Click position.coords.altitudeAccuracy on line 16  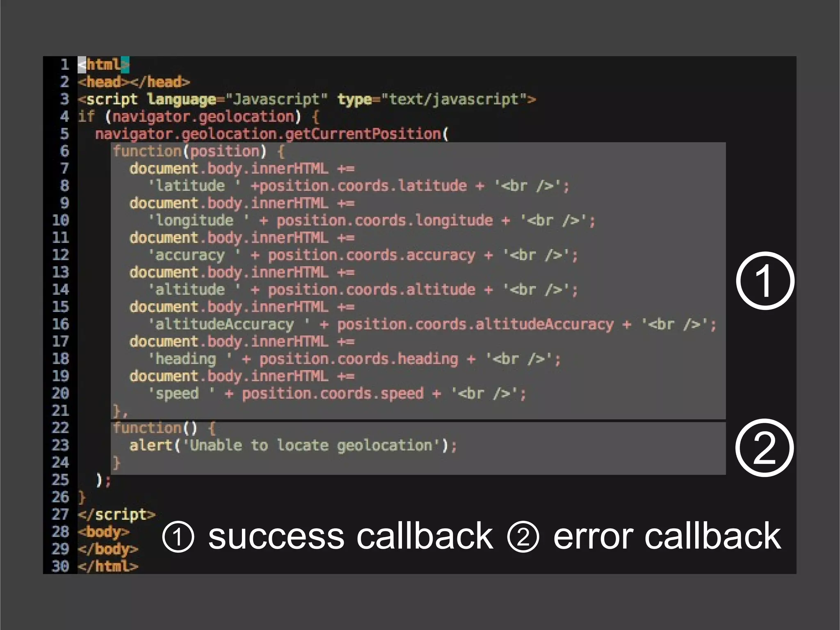click(475, 325)
